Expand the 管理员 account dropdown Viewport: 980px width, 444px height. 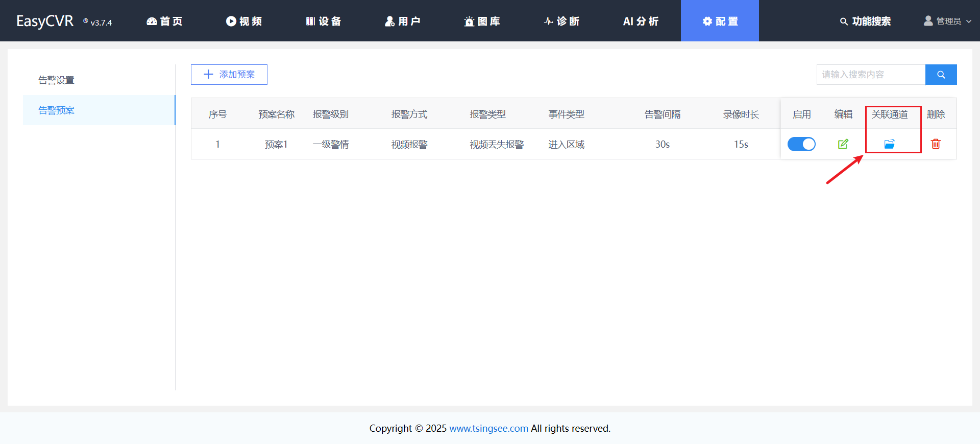pos(947,21)
